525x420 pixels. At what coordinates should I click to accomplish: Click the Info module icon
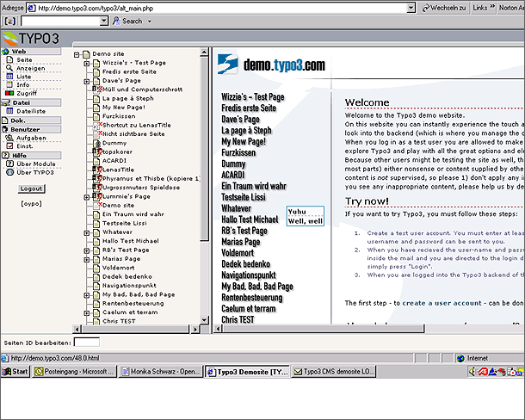click(x=9, y=84)
